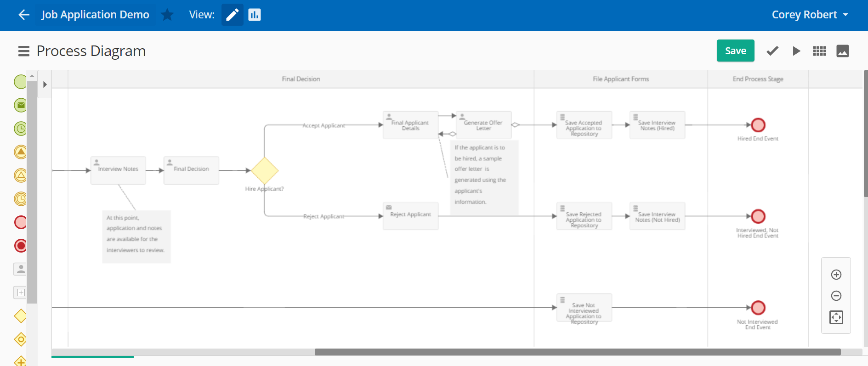Click the validate checkmark icon
Image resolution: width=868 pixels, height=366 pixels.
tap(772, 51)
